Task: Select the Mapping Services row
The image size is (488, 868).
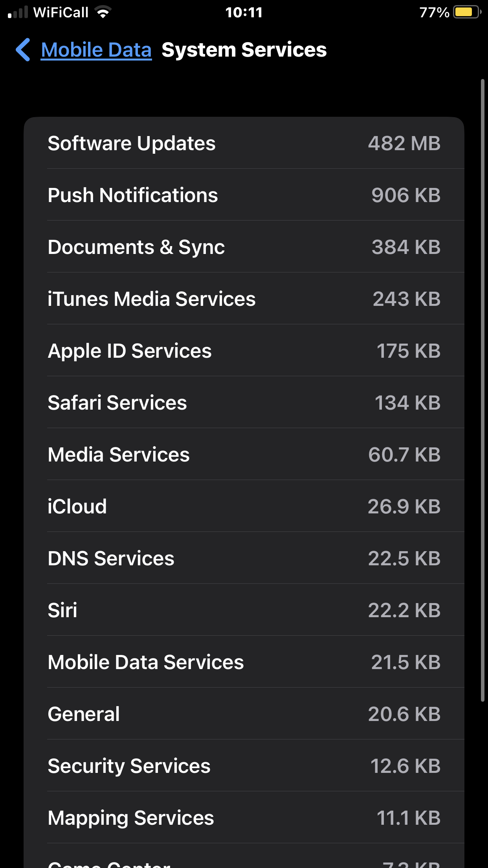Action: pyautogui.click(x=244, y=818)
